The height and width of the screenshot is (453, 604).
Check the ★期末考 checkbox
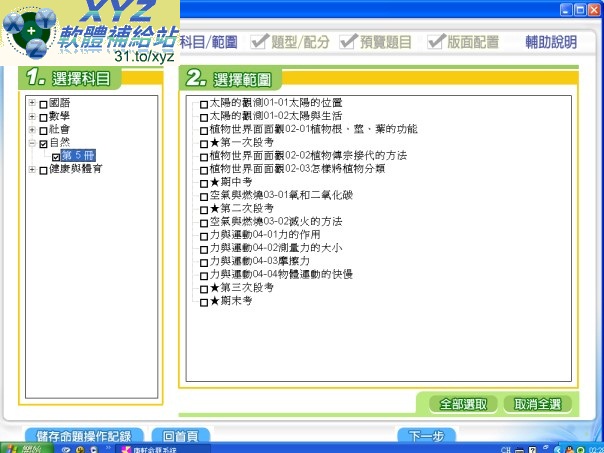point(204,302)
